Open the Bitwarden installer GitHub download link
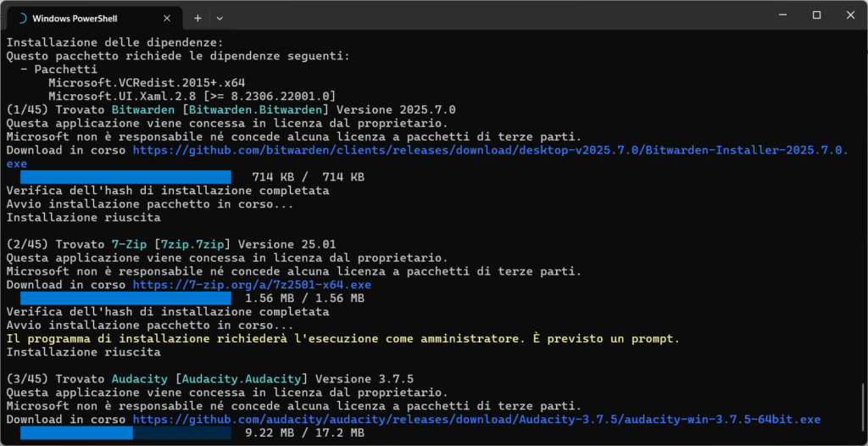868x446 pixels. pyautogui.click(x=490, y=150)
